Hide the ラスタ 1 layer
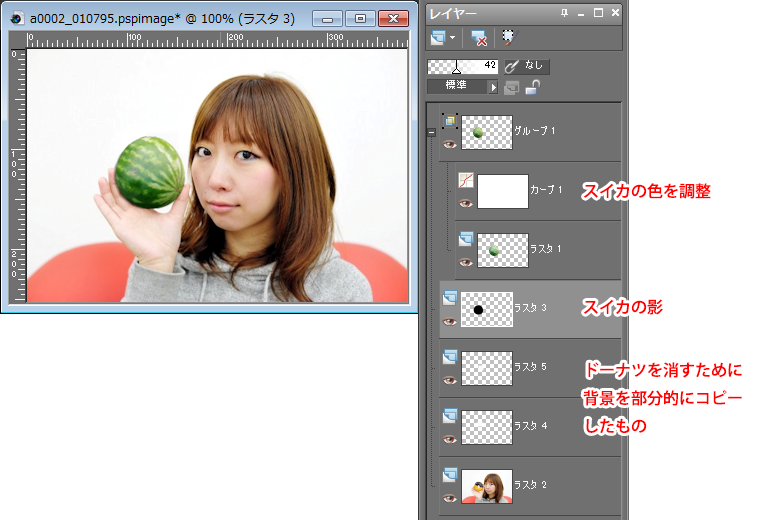Viewport: 770px width, 520px height. click(466, 262)
